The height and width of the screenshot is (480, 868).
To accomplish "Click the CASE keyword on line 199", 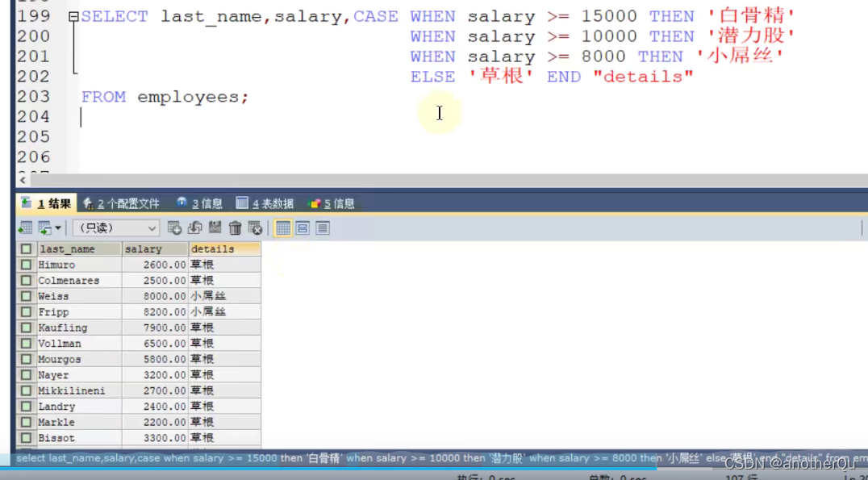I will pos(376,17).
